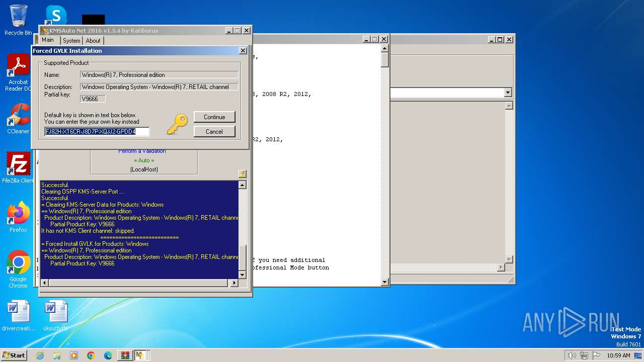Close the Forced GVLK Installation dialog
Screen dimensions: 644x362
[x=243, y=51]
